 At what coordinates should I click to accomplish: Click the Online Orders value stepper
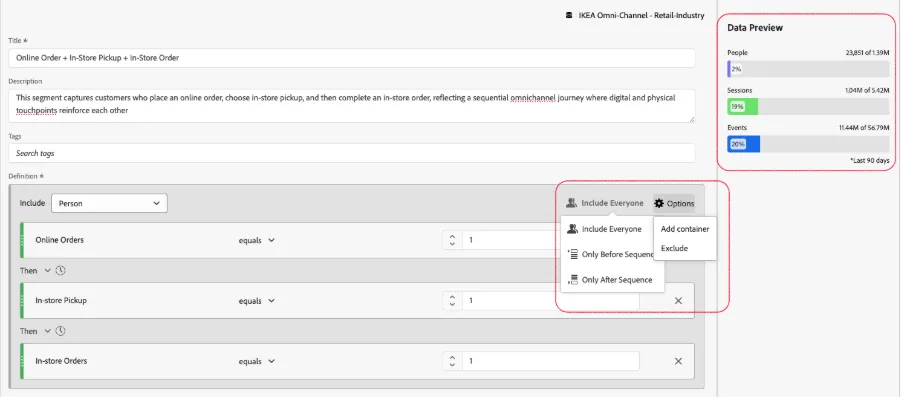coord(452,240)
